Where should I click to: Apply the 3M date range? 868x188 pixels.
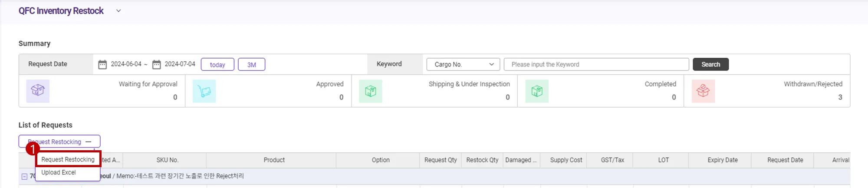[x=252, y=64]
